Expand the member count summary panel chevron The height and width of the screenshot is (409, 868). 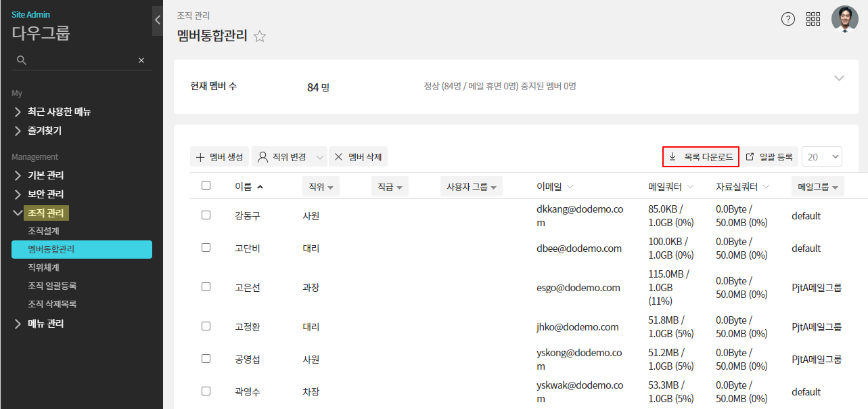[x=839, y=78]
